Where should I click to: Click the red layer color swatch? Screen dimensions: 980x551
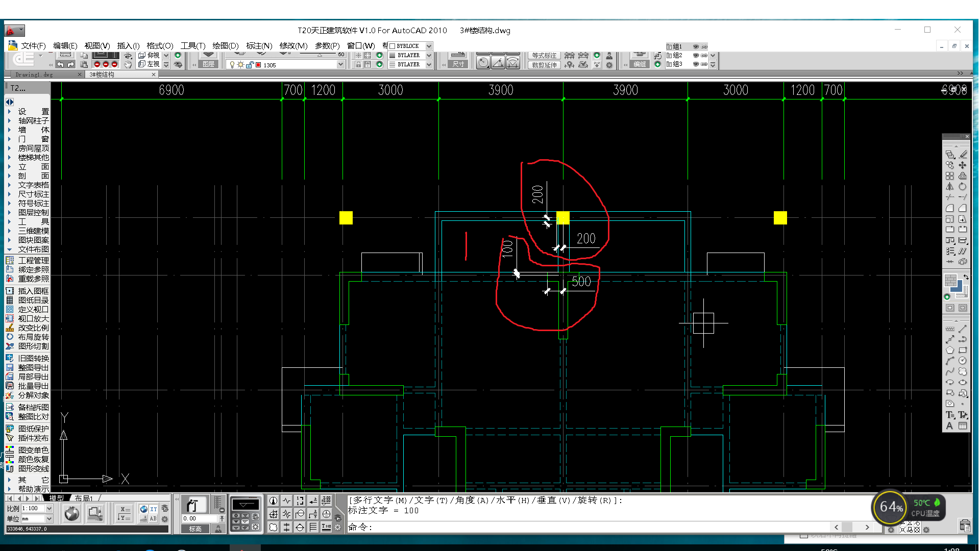pyautogui.click(x=258, y=65)
